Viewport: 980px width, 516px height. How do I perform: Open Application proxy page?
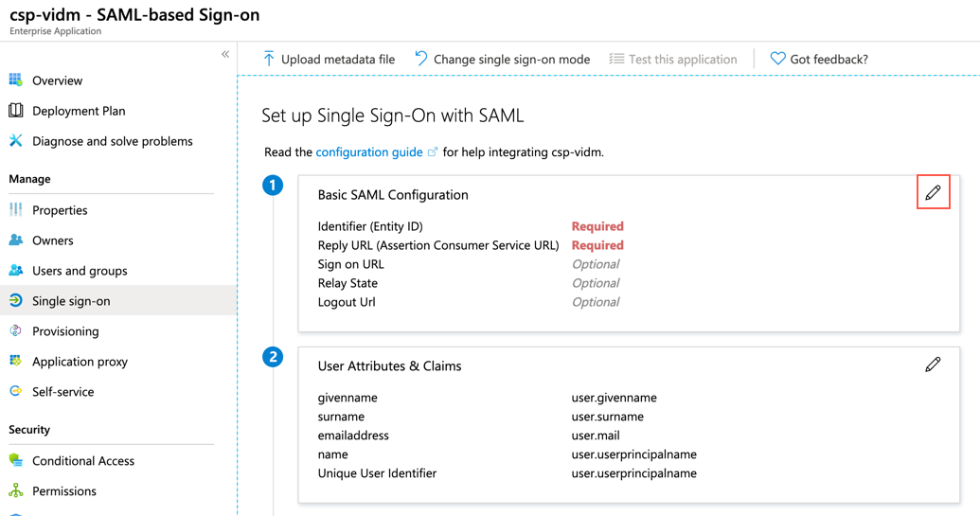click(80, 362)
